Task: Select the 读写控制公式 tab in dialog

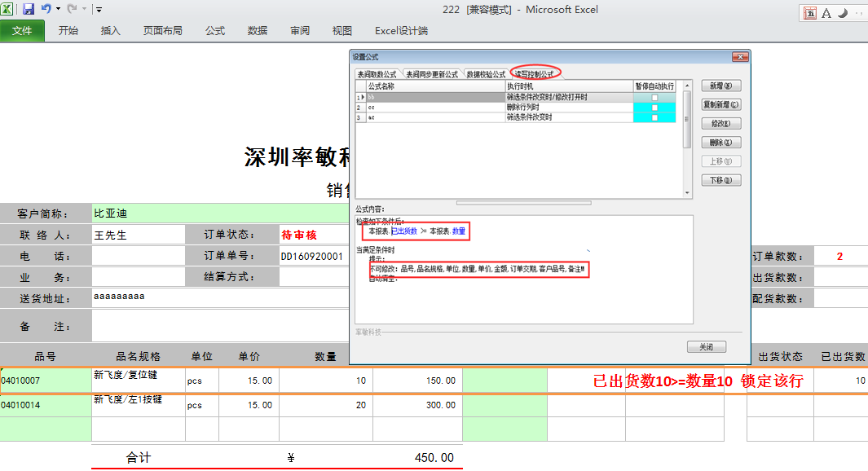Action: click(534, 74)
